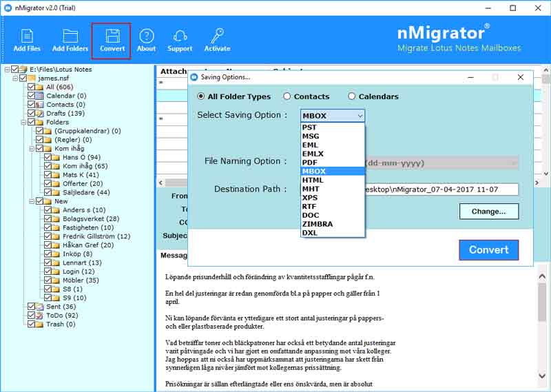This screenshot has height=392, width=551.
Task: Choose the highlighted MBOX list entry
Action: tap(333, 172)
